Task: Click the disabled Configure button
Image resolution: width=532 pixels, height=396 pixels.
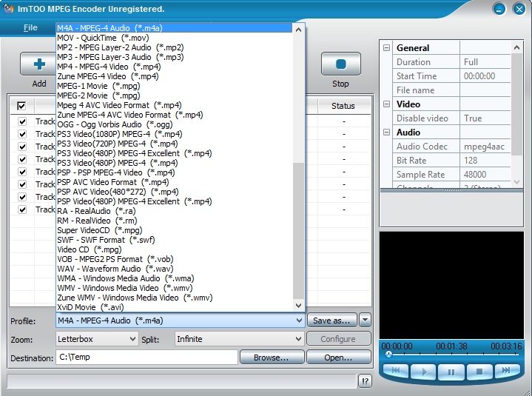Action: (x=338, y=339)
